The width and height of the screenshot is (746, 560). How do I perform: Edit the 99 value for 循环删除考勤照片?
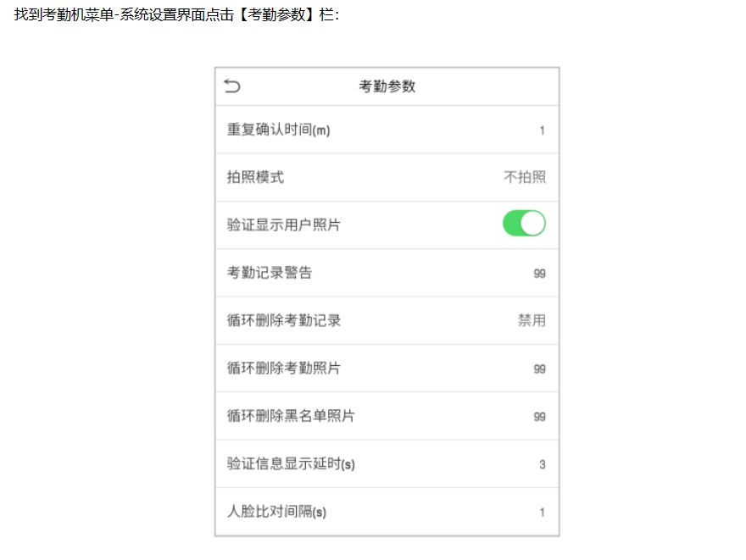tap(539, 369)
